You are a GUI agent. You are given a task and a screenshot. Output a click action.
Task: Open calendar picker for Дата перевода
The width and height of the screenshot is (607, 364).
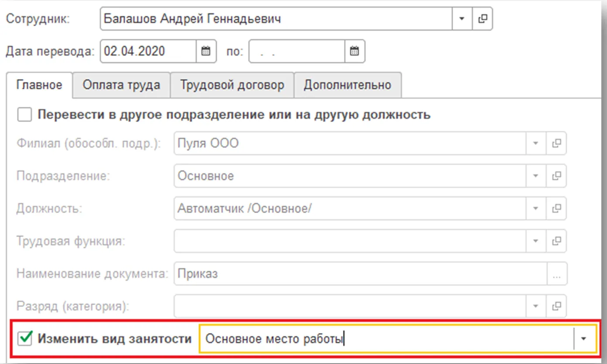tap(206, 51)
